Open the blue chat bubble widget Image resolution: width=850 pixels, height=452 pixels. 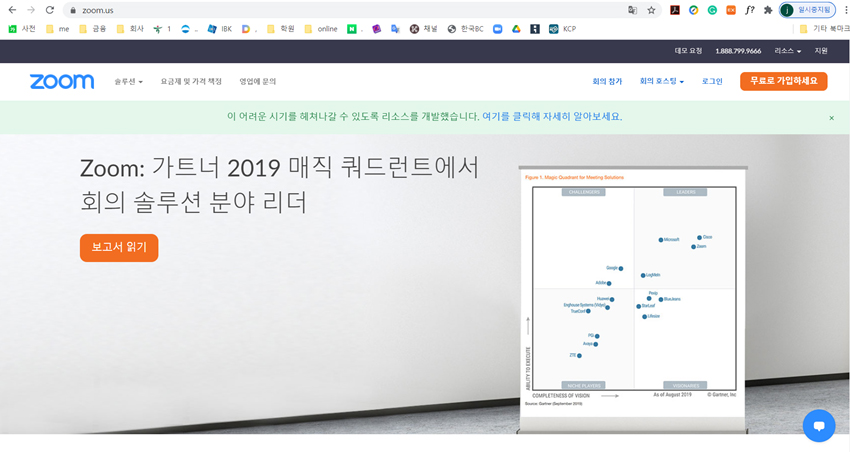819,426
